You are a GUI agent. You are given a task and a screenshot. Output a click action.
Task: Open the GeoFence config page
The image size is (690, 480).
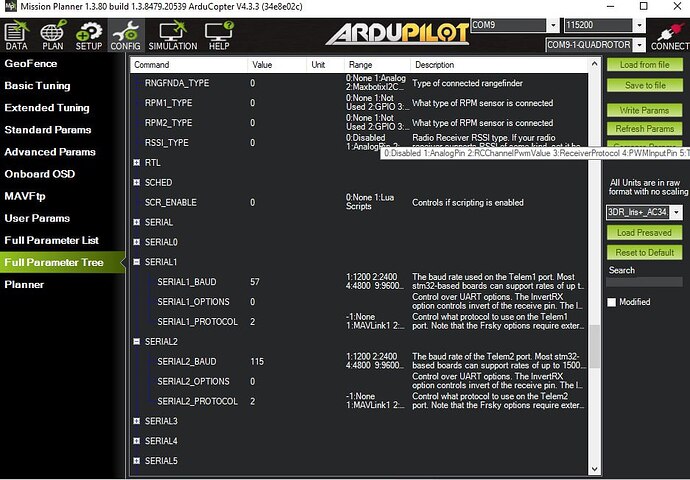(31, 63)
